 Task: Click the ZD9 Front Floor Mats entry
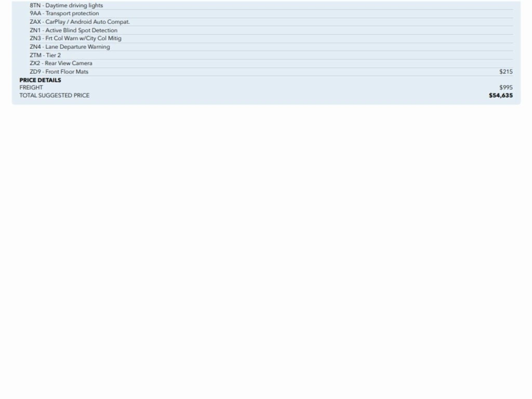(59, 72)
